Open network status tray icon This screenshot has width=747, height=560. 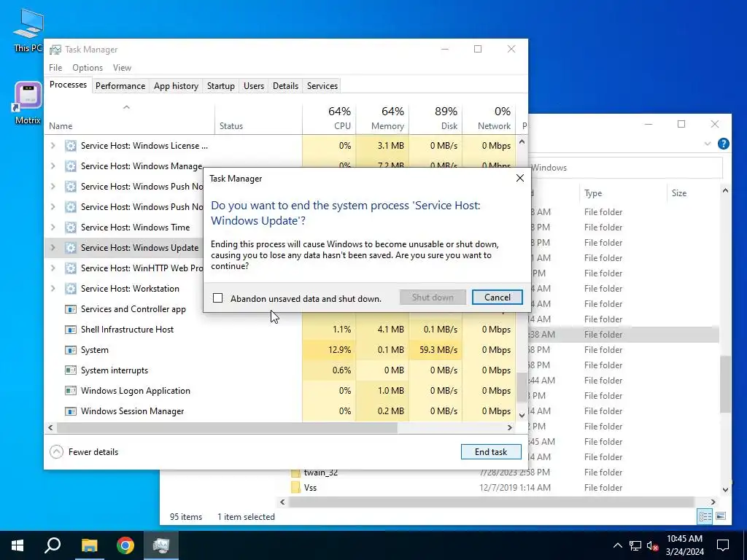(635, 545)
